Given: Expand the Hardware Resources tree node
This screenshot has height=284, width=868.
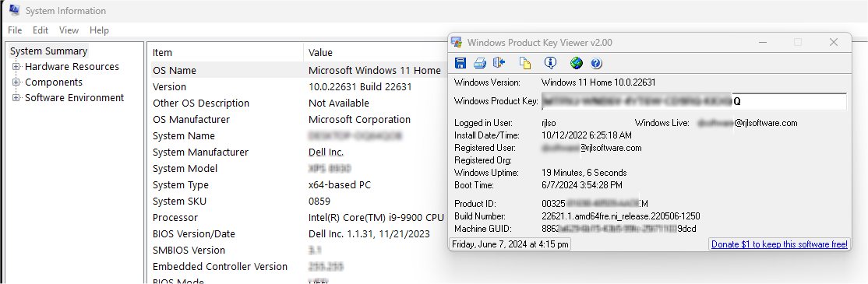Looking at the screenshot, I should coord(16,67).
